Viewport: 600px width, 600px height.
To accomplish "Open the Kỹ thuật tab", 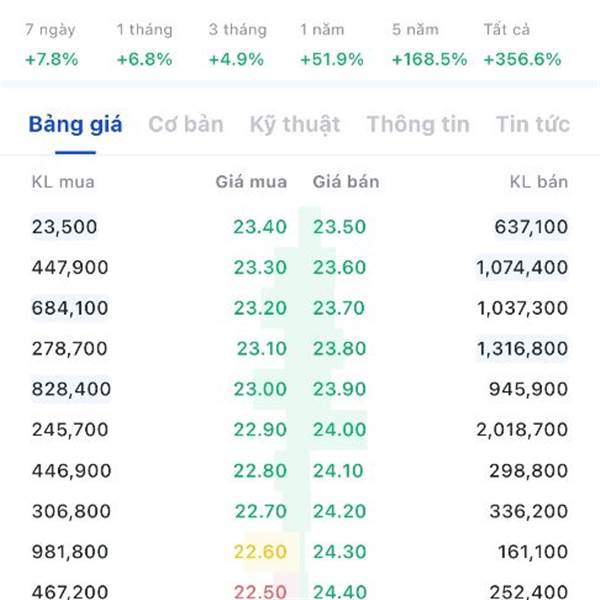I will [295, 124].
